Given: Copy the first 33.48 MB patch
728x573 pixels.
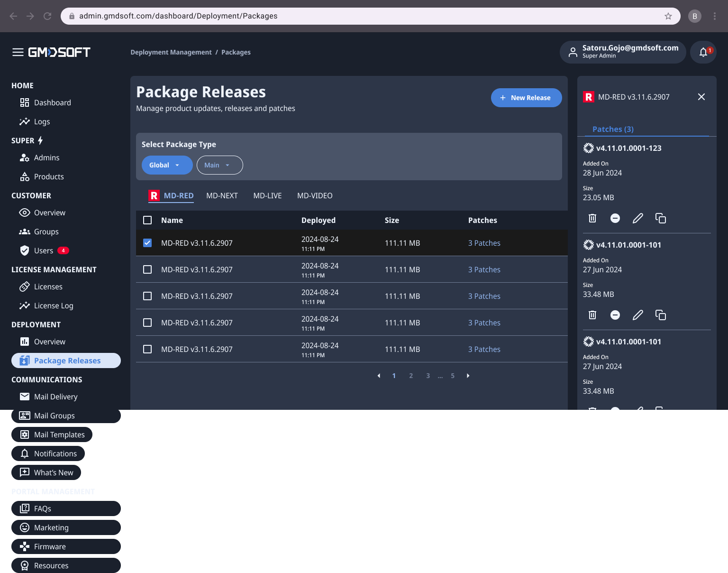Looking at the screenshot, I should [661, 315].
